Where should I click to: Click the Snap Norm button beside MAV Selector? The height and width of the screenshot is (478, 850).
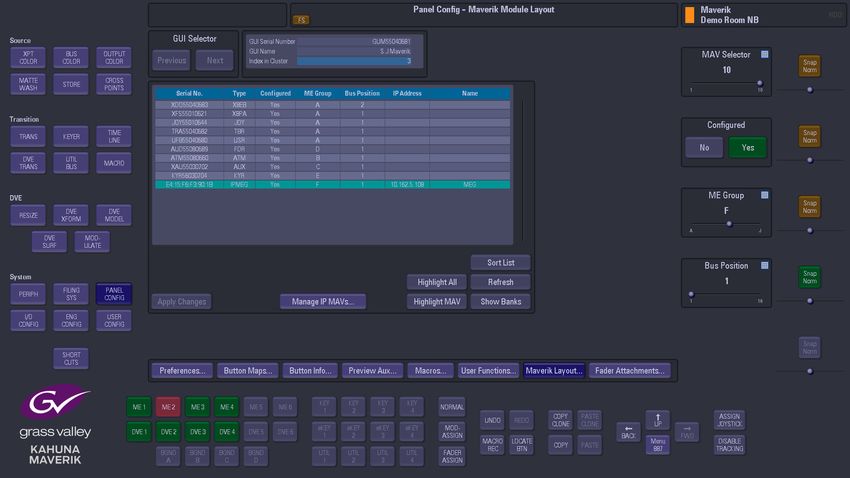809,66
